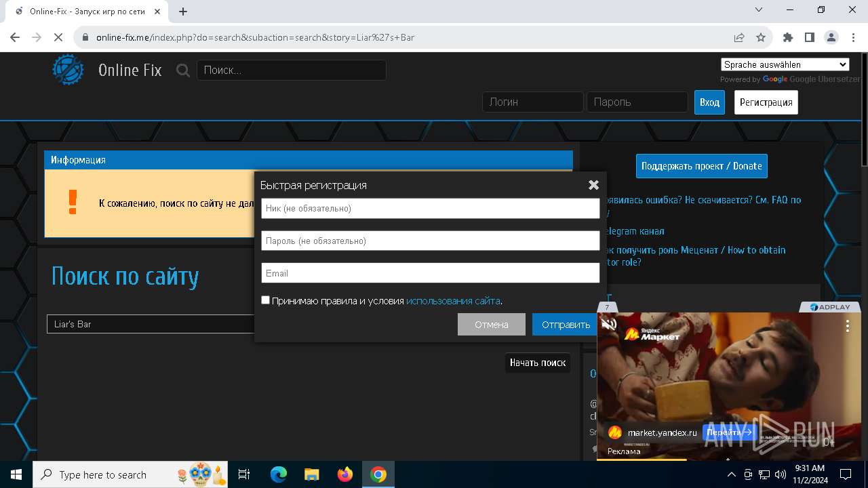The image size is (868, 488).
Task: Unmute the Yandex Market video ad
Action: tap(609, 324)
